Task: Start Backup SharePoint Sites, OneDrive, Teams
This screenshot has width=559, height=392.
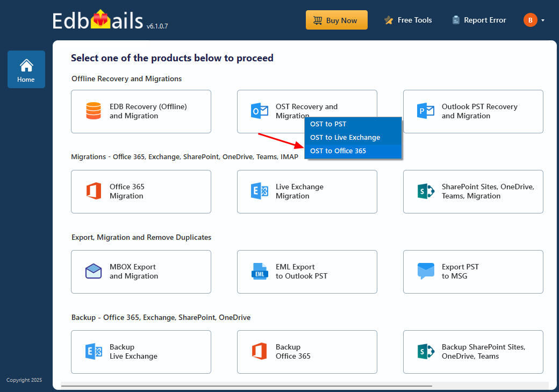Action: pyautogui.click(x=473, y=352)
